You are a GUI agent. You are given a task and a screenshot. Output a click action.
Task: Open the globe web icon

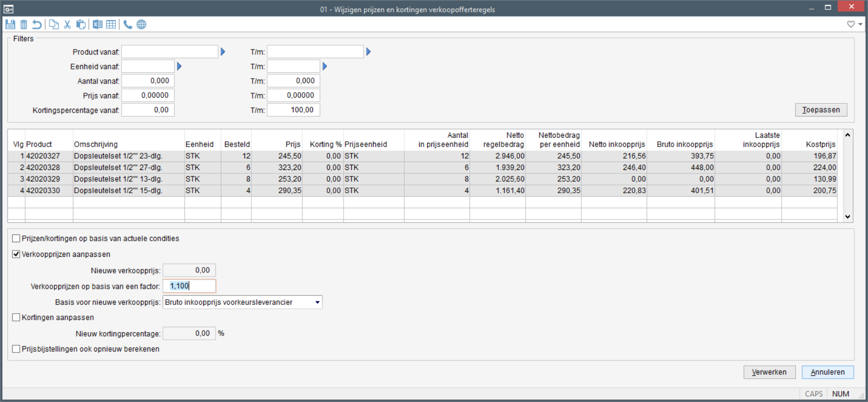[141, 24]
